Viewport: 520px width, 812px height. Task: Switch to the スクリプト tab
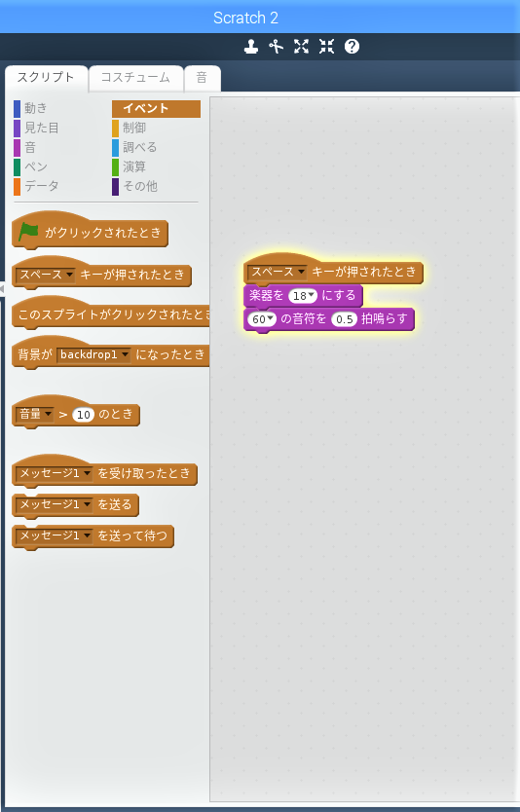(46, 78)
